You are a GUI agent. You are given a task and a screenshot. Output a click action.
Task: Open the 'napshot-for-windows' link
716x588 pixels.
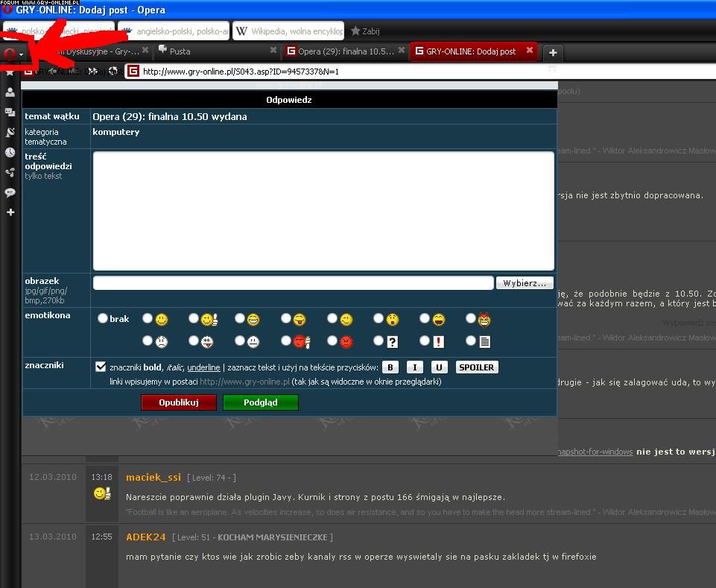coord(595,452)
